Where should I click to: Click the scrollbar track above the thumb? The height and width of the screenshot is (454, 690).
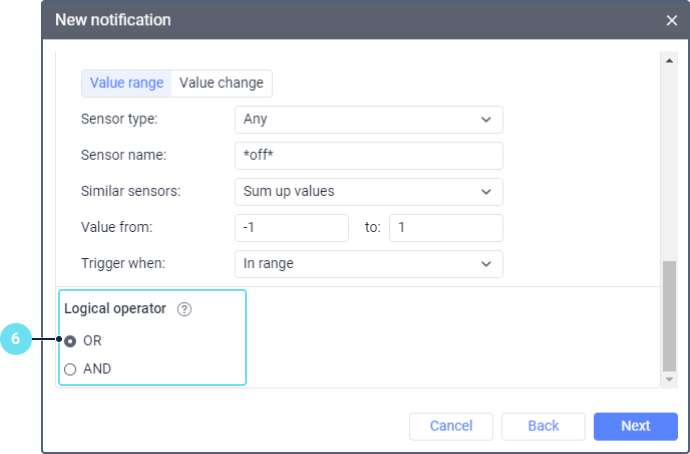669,160
